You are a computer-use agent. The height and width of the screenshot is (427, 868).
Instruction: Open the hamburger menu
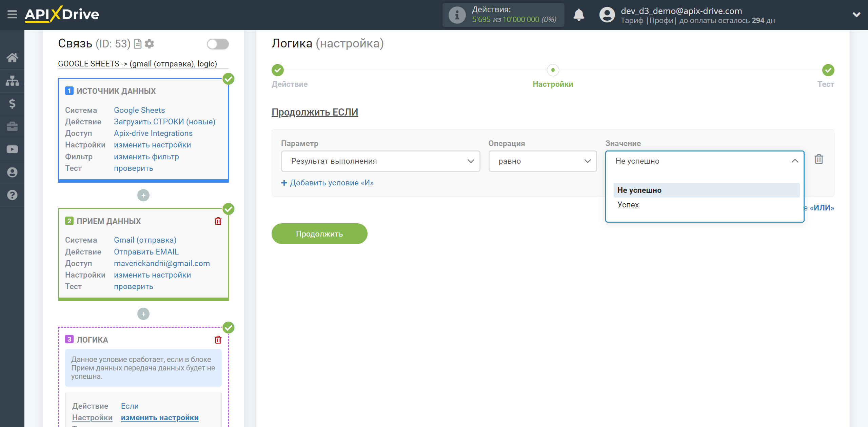click(x=12, y=15)
